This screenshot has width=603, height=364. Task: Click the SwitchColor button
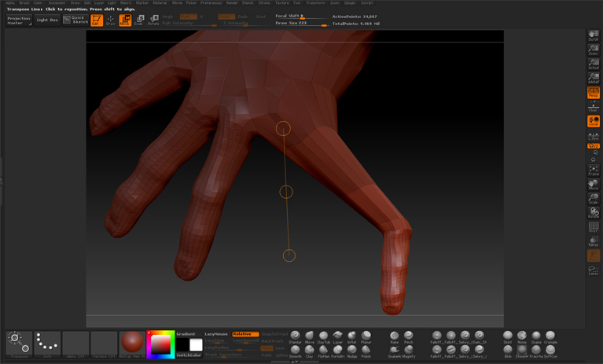[189, 355]
